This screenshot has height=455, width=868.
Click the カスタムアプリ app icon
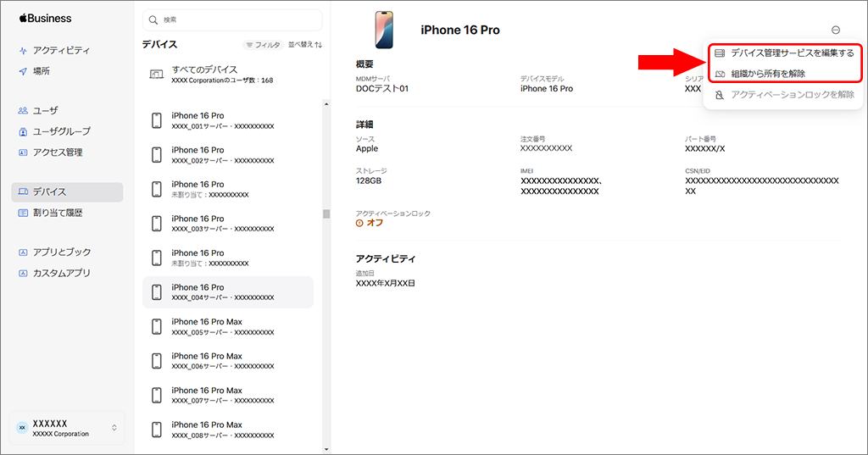click(23, 274)
